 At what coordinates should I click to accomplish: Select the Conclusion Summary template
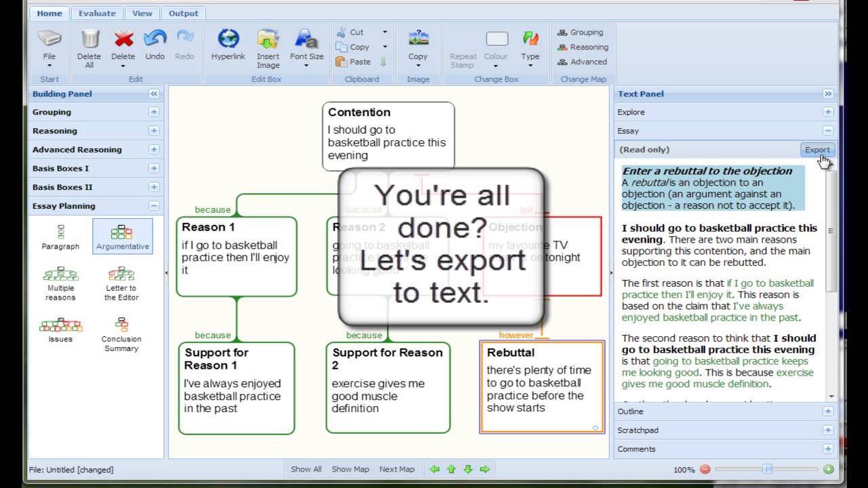click(x=121, y=334)
